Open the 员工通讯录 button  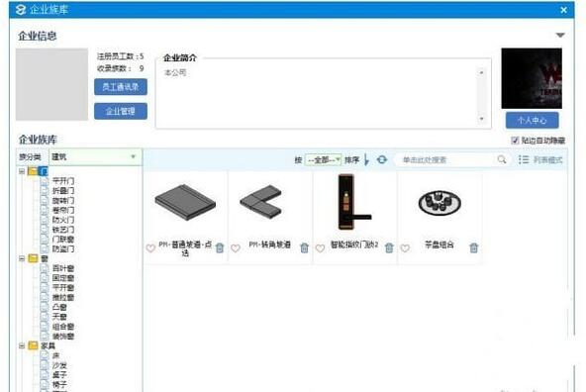[x=121, y=87]
